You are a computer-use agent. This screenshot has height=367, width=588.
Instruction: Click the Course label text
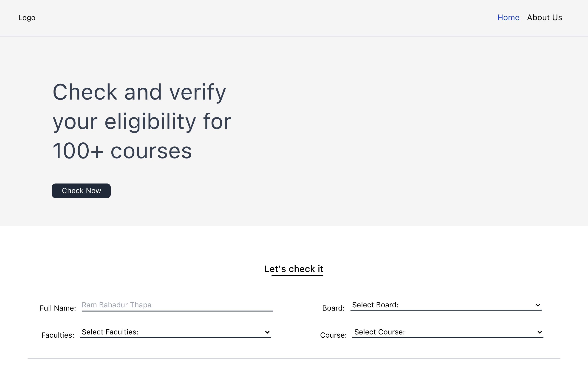click(333, 335)
